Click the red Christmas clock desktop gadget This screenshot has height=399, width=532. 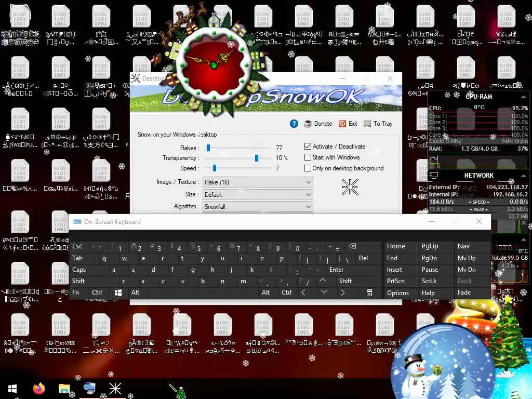pos(214,64)
